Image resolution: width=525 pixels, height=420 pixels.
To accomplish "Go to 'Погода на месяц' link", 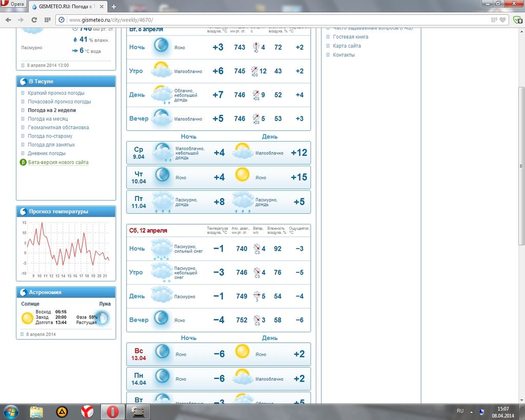I will (x=48, y=119).
